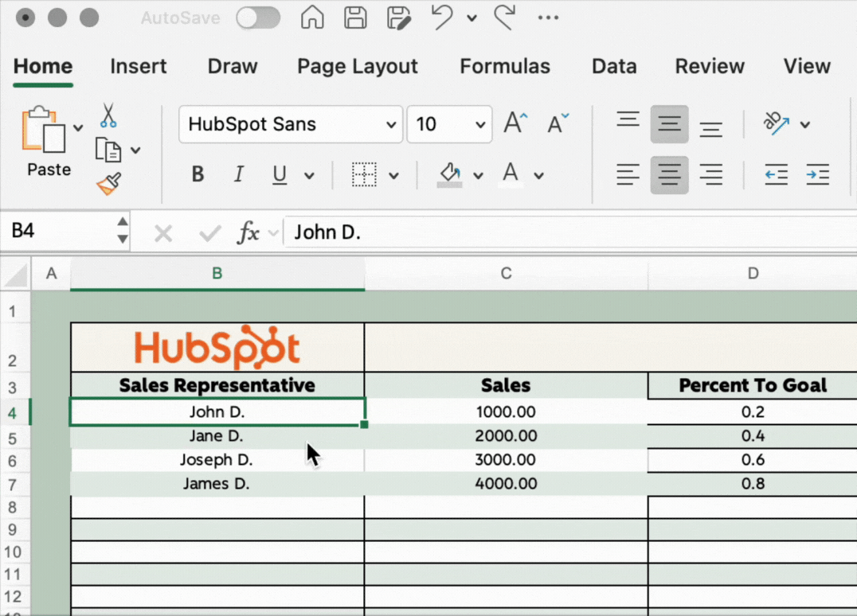Click the Insert Function fx icon
Screen dimensions: 857x616
point(249,232)
